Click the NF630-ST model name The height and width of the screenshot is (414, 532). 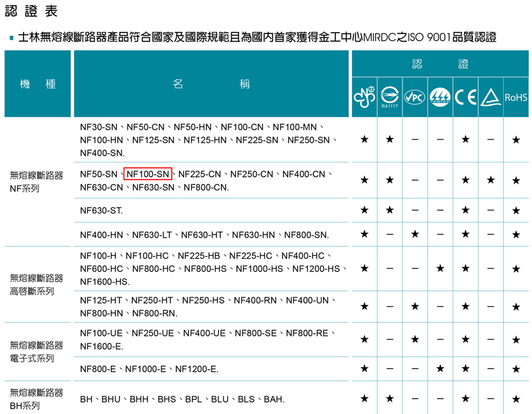[x=101, y=211]
